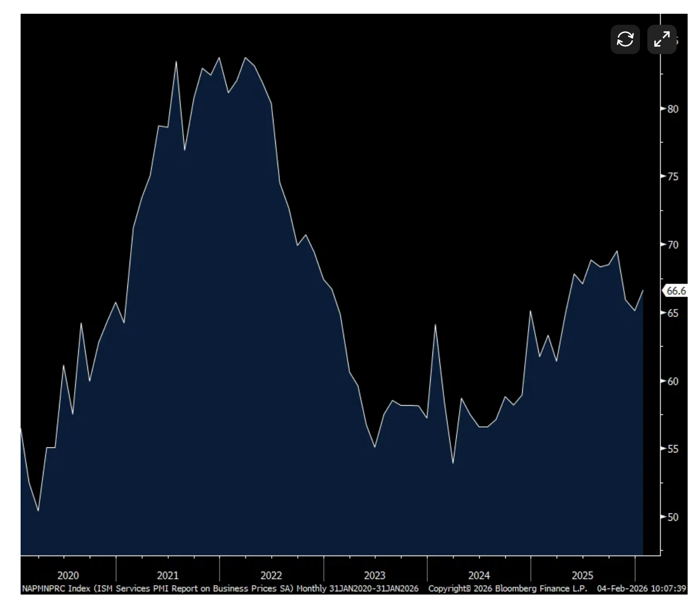The height and width of the screenshot is (606, 700).
Task: Click the 2025 year label
Action: [582, 575]
